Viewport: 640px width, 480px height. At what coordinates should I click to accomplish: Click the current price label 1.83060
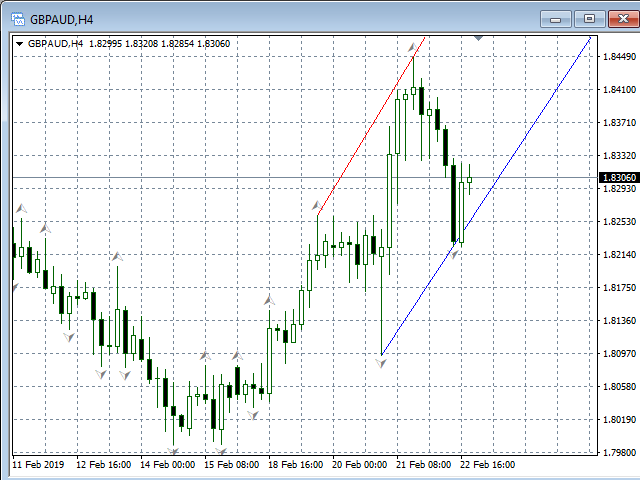tap(619, 178)
